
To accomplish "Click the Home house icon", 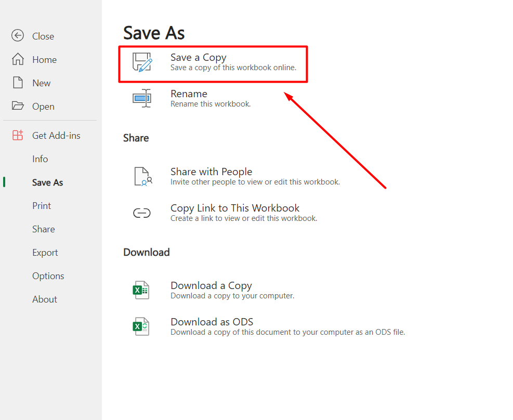I will tap(18, 59).
